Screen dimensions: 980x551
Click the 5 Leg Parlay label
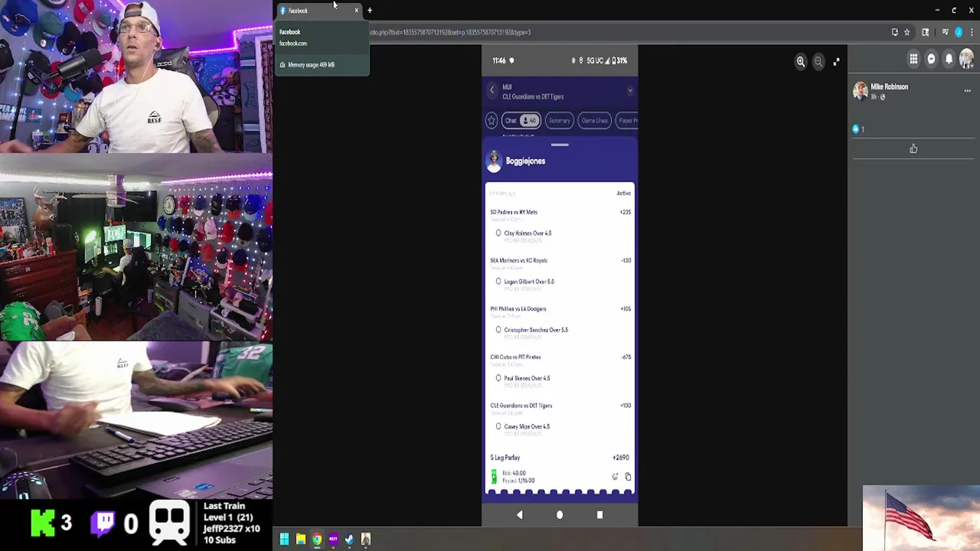(505, 458)
